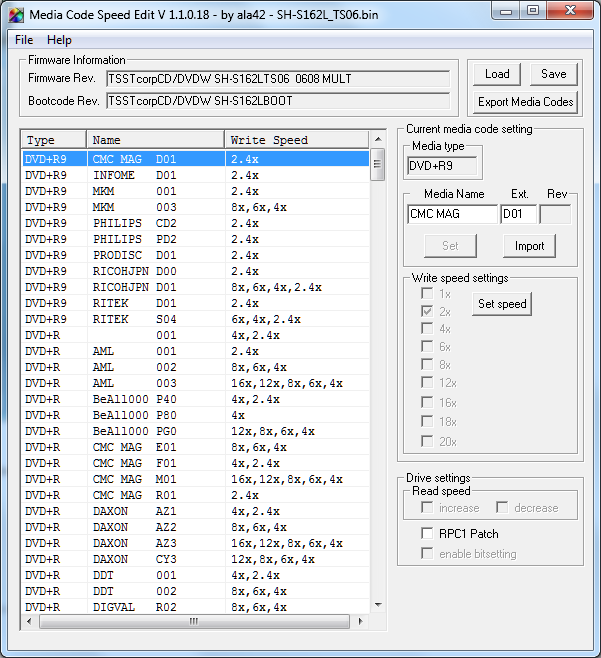Viewport: 601px width, 658px height.
Task: Sort list by Name column header
Action: pos(156,140)
